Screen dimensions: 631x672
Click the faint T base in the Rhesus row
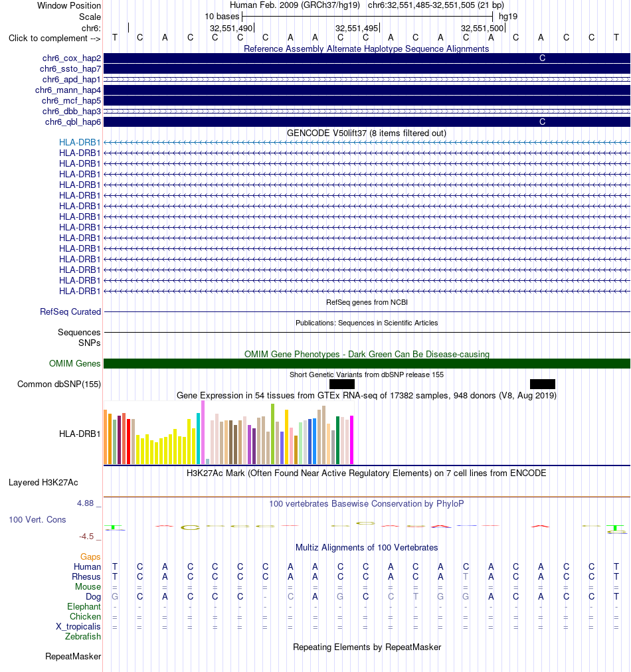pos(466,577)
